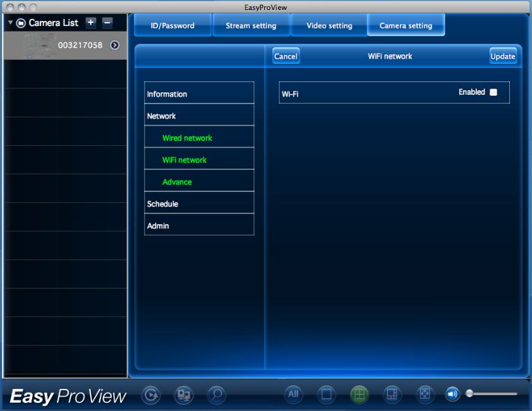Open the Advance submenu item
The width and height of the screenshot is (532, 411).
199,181
